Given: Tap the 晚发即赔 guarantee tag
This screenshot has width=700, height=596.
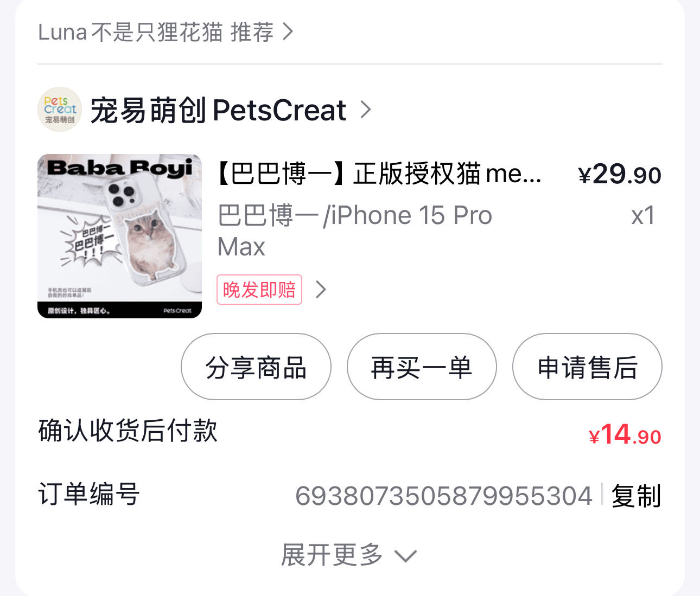Looking at the screenshot, I should click(x=259, y=290).
